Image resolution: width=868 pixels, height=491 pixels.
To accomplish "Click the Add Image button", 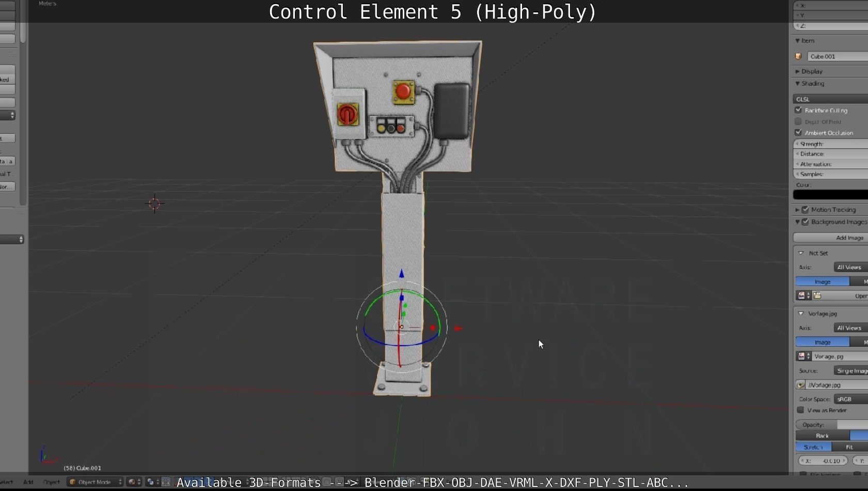I will click(830, 238).
